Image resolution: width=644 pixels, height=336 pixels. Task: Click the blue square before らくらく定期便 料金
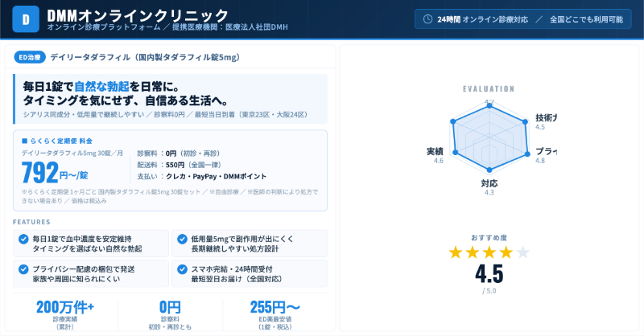point(24,141)
